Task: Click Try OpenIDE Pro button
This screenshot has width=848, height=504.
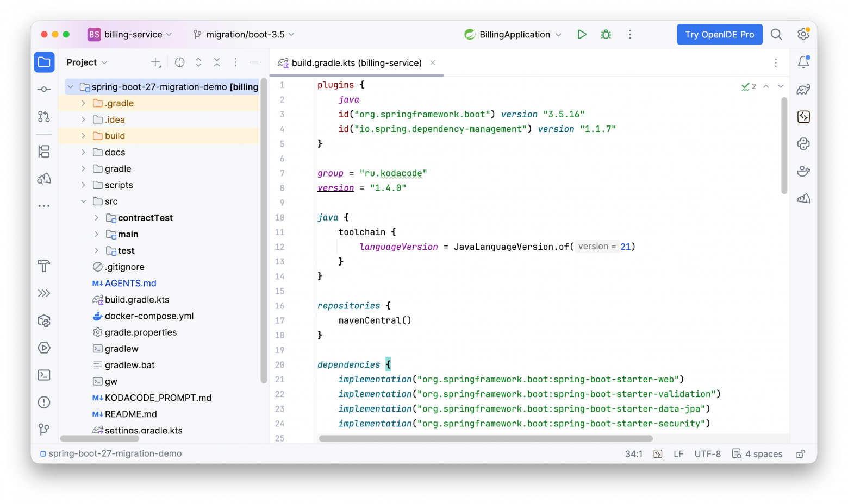Action: 720,34
